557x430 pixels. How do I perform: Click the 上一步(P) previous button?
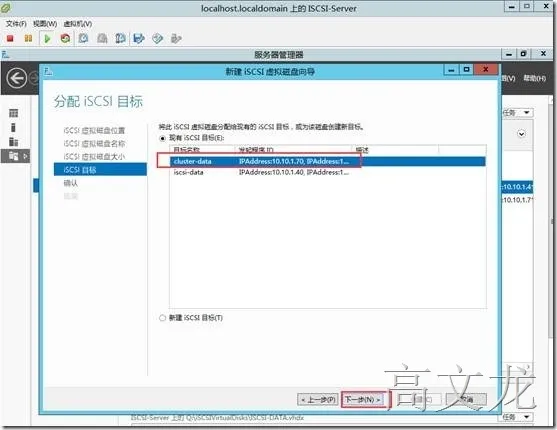pos(318,399)
